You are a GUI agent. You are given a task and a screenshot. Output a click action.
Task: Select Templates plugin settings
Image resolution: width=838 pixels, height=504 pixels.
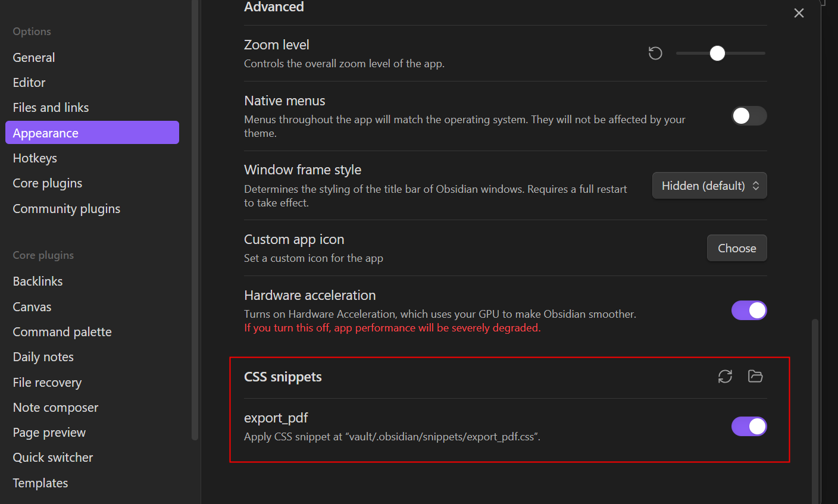(40, 483)
